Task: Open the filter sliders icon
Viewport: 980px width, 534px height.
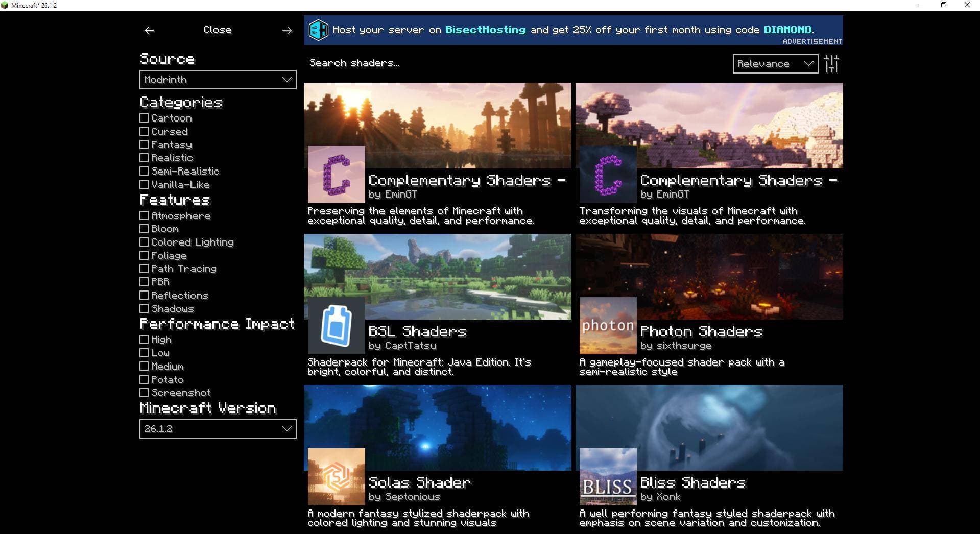Action: [x=831, y=64]
